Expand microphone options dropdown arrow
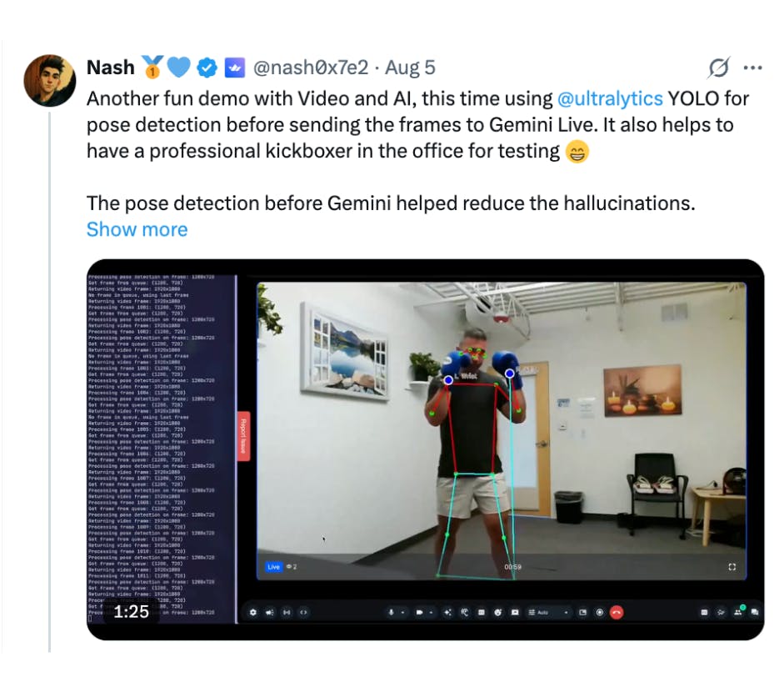This screenshot has width=784, height=692. coord(403,613)
